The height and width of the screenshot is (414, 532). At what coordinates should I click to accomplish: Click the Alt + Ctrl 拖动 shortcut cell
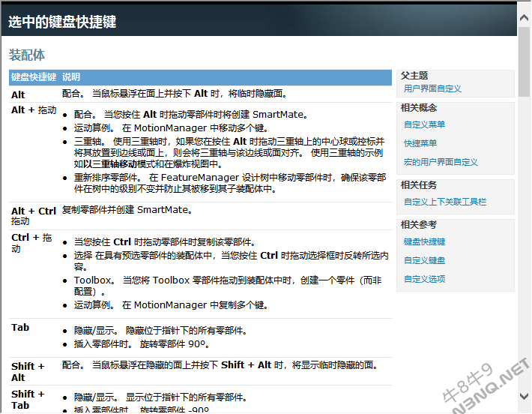pyautogui.click(x=34, y=216)
